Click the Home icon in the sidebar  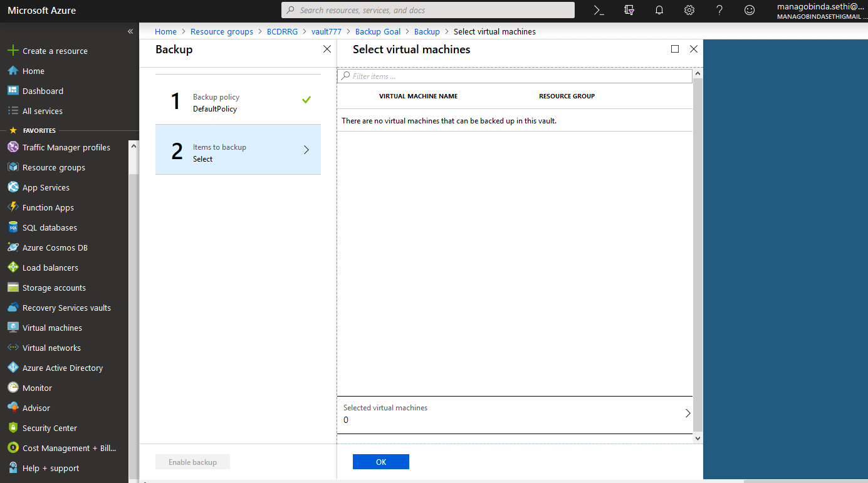point(13,71)
